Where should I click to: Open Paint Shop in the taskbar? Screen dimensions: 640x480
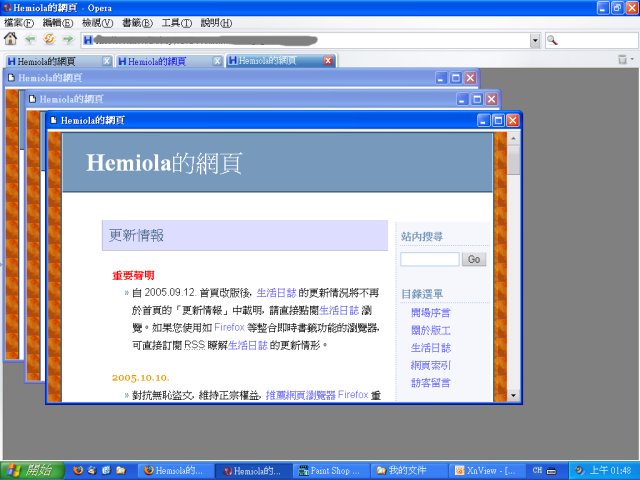[x=328, y=469]
